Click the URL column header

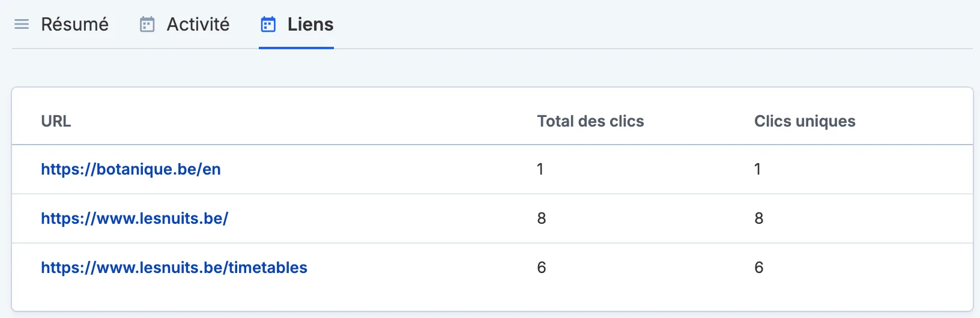[56, 121]
